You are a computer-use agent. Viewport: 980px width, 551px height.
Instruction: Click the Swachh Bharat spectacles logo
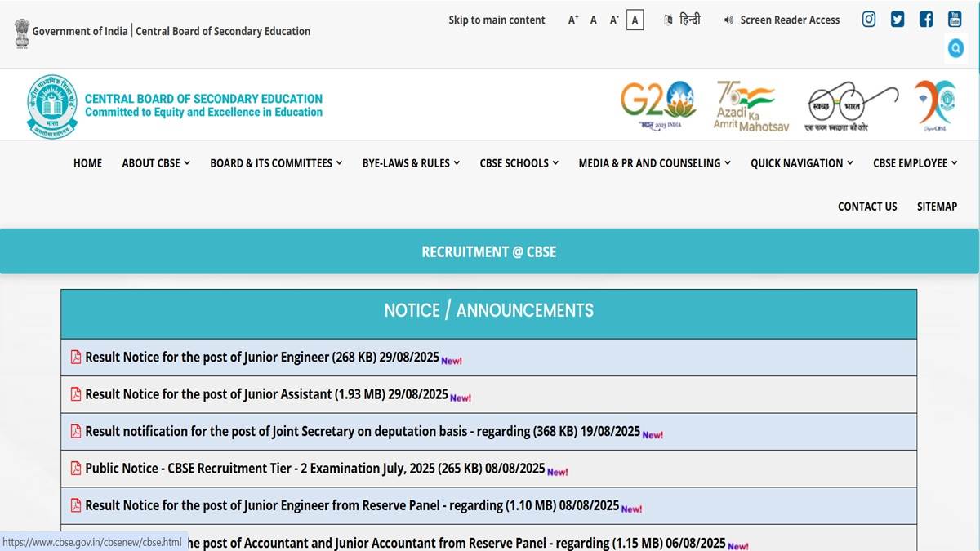click(x=851, y=106)
